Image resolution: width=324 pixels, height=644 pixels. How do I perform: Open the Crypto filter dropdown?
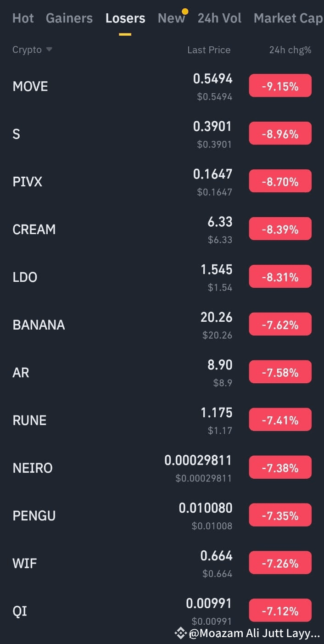click(32, 50)
